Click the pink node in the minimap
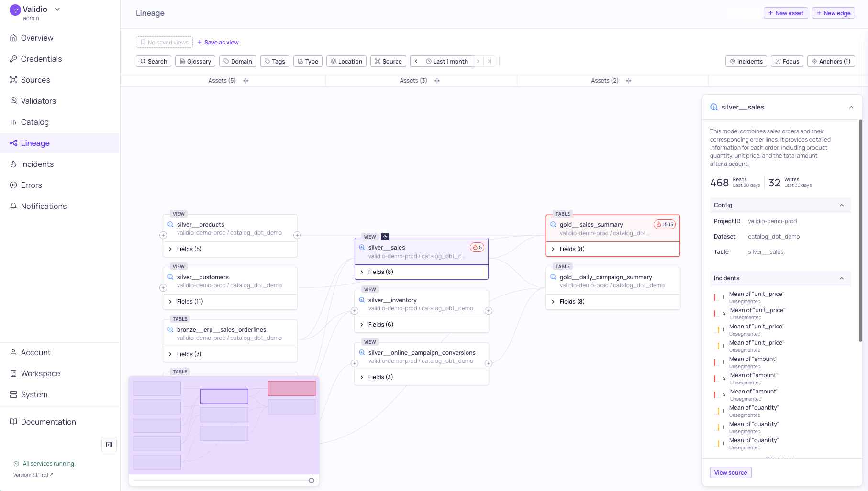 point(292,388)
